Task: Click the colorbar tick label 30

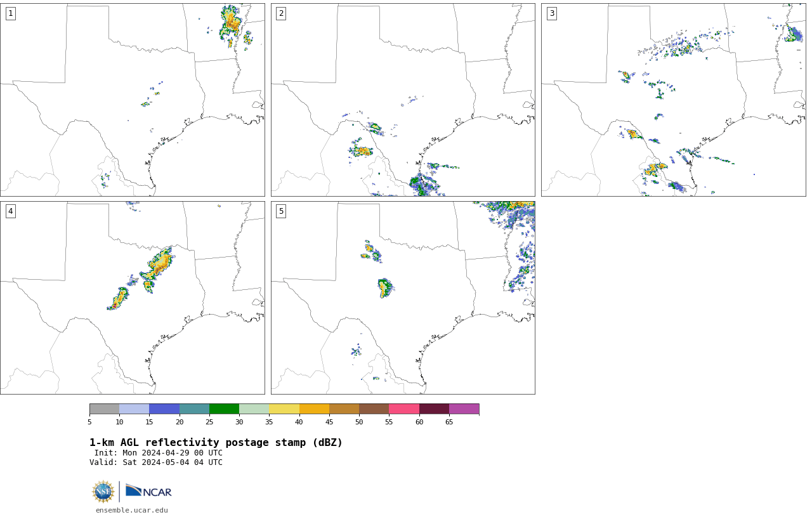Action: point(239,422)
